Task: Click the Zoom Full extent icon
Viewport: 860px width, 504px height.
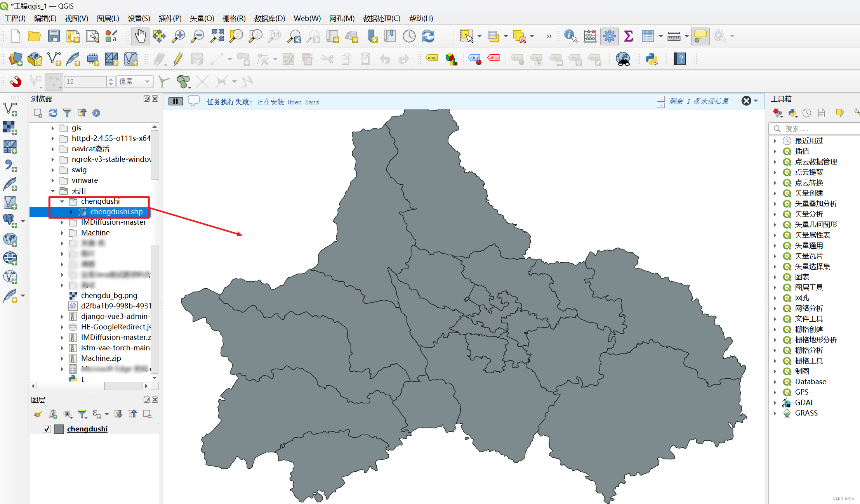Action: pos(217,36)
